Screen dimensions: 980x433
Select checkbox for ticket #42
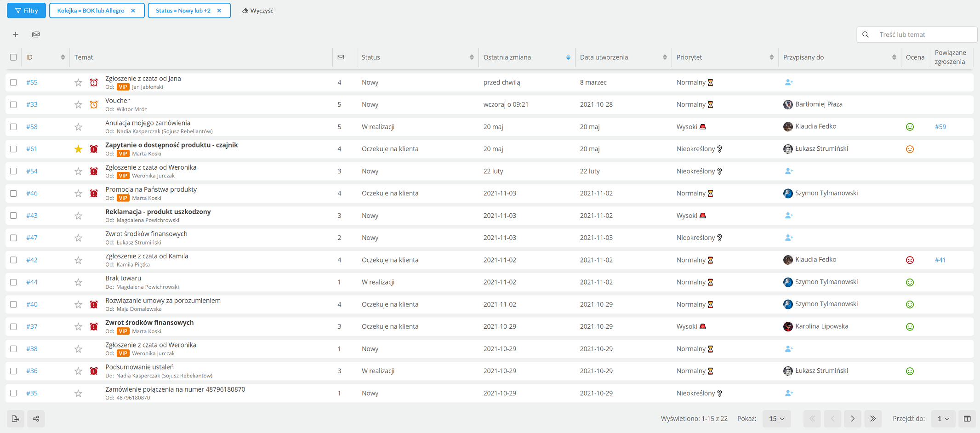[13, 260]
